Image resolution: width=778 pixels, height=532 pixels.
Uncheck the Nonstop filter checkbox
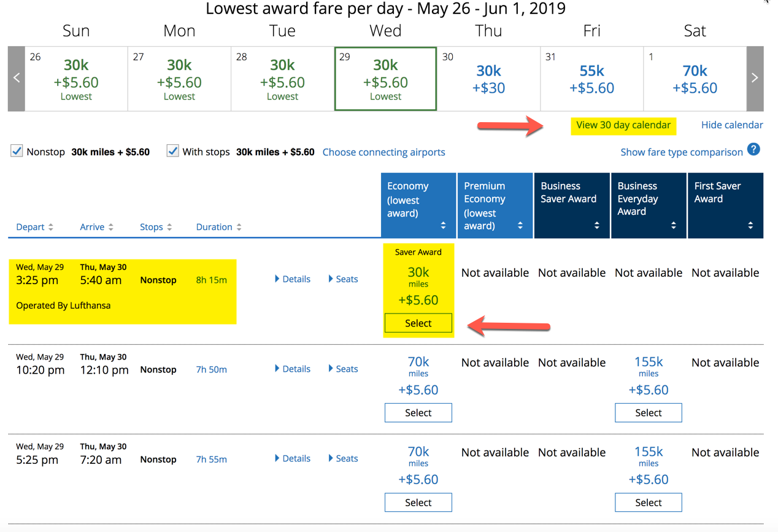pos(17,150)
